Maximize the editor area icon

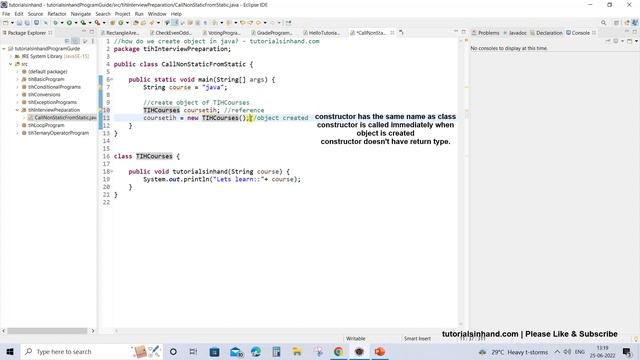(464, 32)
